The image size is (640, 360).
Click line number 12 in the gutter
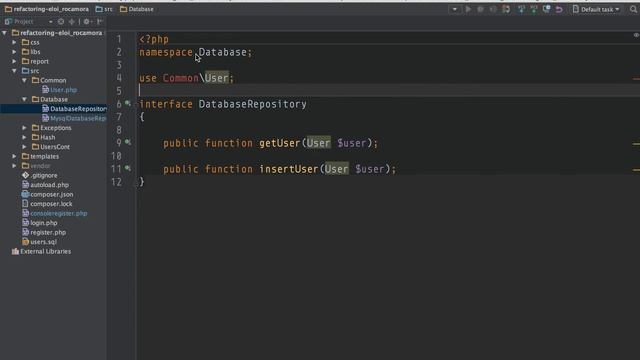[117, 182]
